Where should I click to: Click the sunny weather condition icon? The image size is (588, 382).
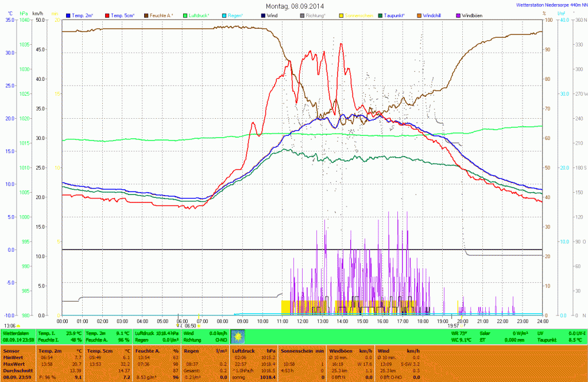pyautogui.click(x=237, y=336)
